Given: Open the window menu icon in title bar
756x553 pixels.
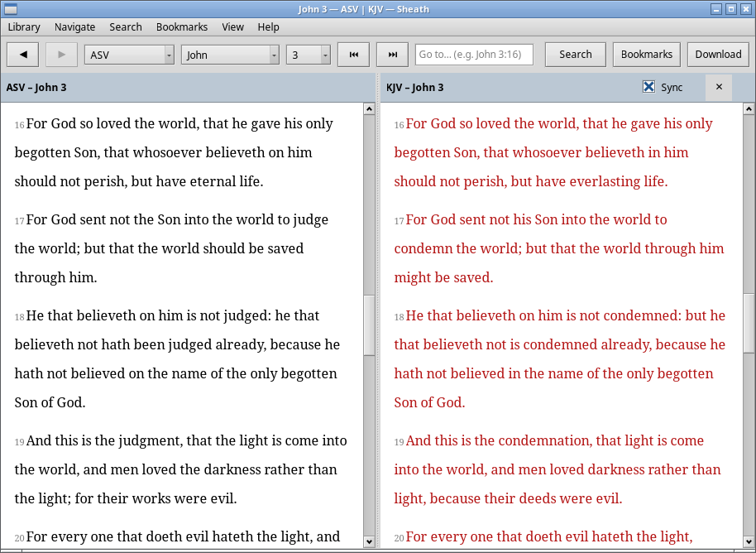Looking at the screenshot, I should point(10,8).
